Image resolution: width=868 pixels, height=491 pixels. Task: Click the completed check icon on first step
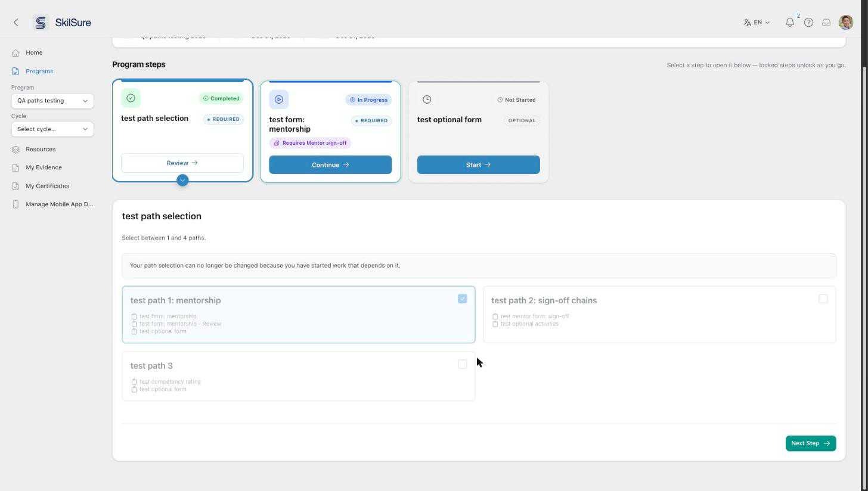pyautogui.click(x=131, y=98)
